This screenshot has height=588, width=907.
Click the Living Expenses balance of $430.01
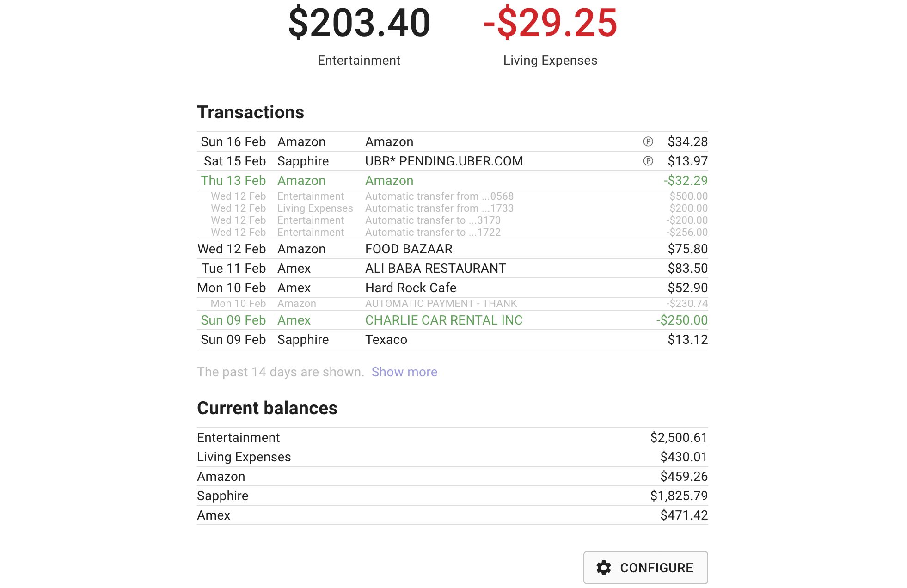[x=452, y=457]
